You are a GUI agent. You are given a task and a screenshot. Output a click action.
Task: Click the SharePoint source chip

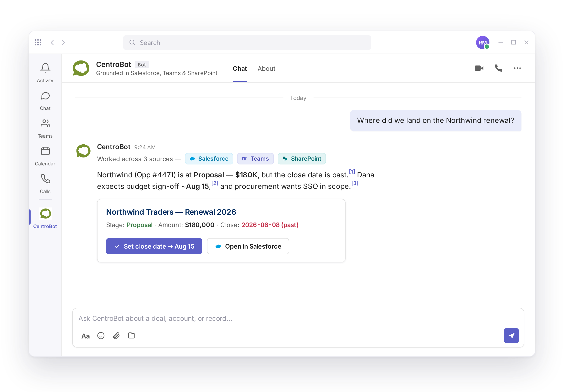302,159
